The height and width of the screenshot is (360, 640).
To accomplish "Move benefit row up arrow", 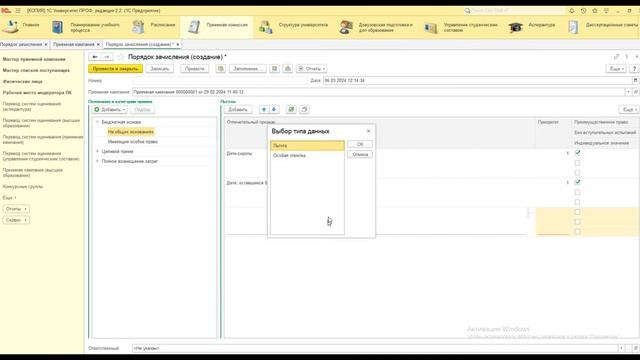I will pyautogui.click(x=264, y=109).
